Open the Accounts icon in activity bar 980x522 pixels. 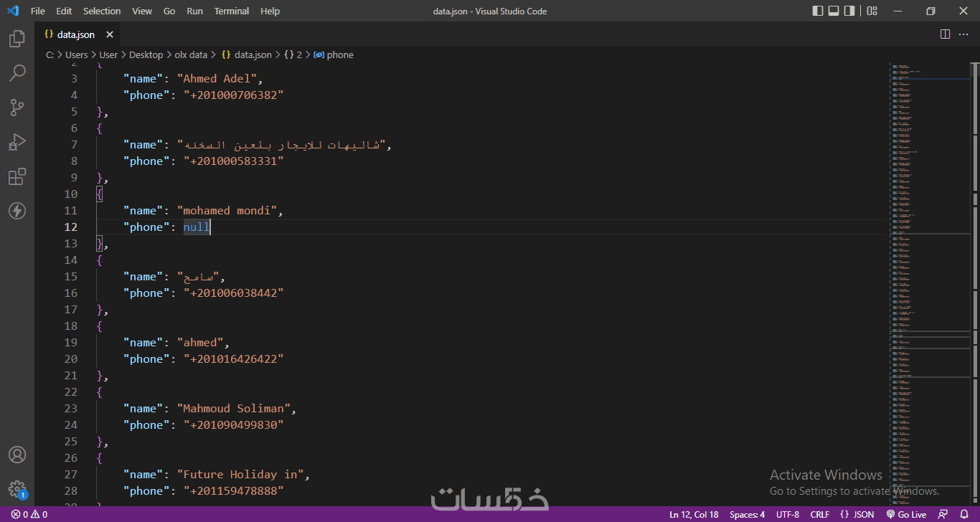click(x=17, y=455)
